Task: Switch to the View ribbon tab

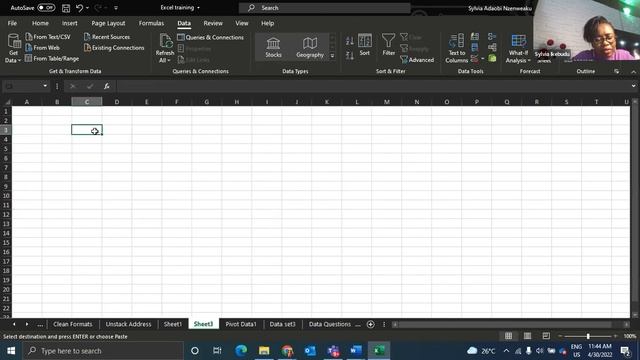Action: coord(242,23)
